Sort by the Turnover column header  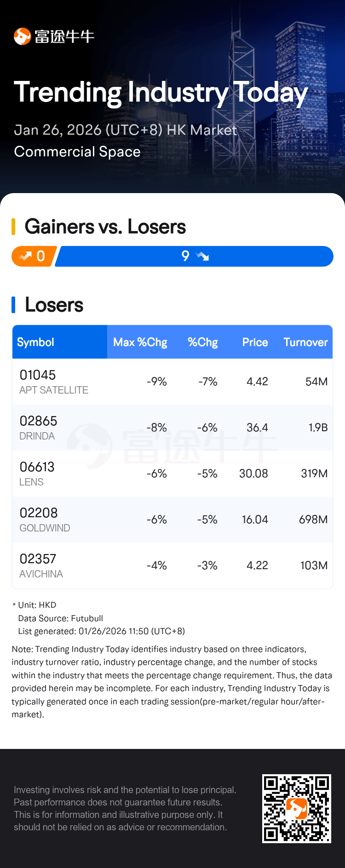click(305, 342)
